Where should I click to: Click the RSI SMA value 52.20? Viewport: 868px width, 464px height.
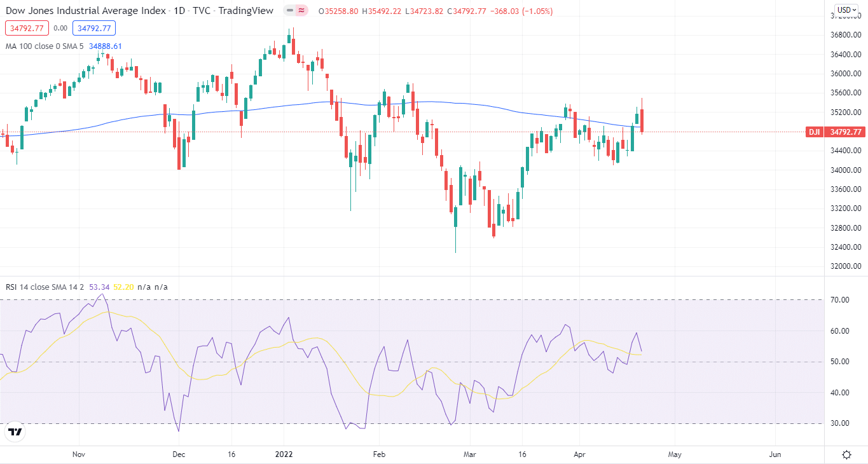click(x=124, y=287)
